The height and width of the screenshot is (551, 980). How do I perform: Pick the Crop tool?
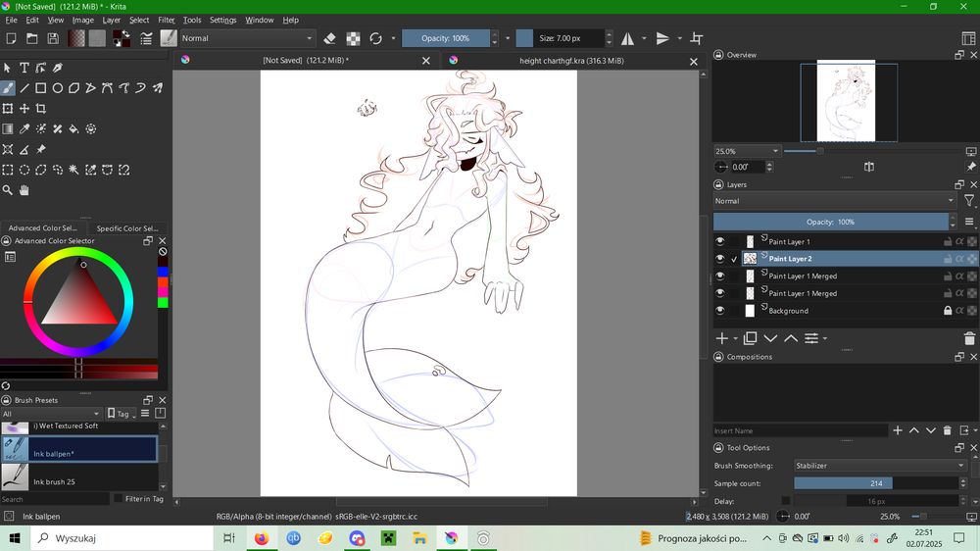[x=41, y=109]
